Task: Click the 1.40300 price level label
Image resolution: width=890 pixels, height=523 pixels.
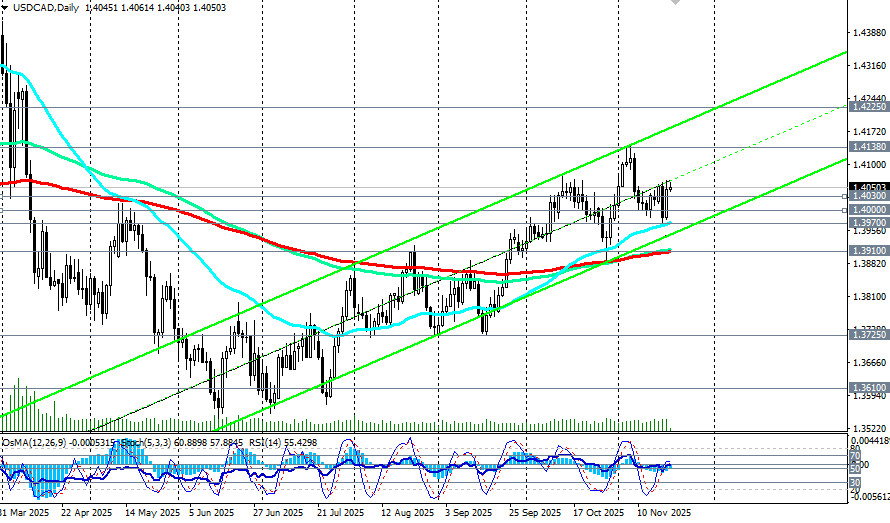Action: (869, 196)
